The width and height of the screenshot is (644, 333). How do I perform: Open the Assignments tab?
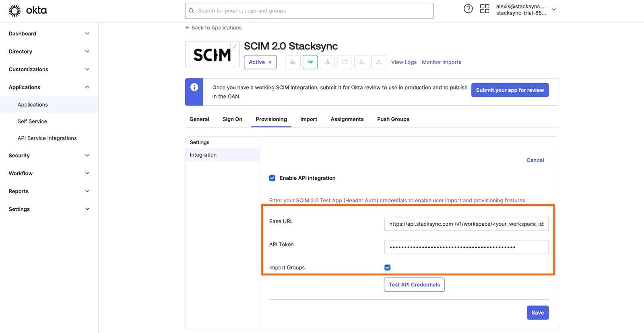347,119
